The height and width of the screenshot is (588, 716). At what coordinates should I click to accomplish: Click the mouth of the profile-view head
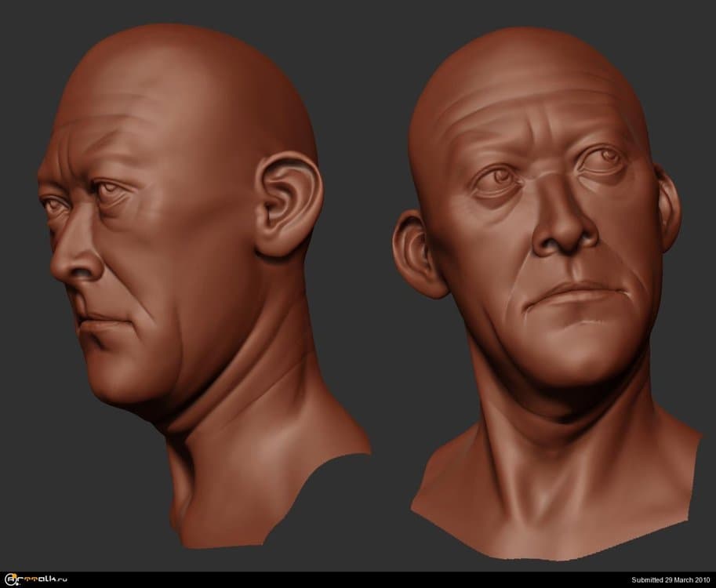pyautogui.click(x=96, y=321)
